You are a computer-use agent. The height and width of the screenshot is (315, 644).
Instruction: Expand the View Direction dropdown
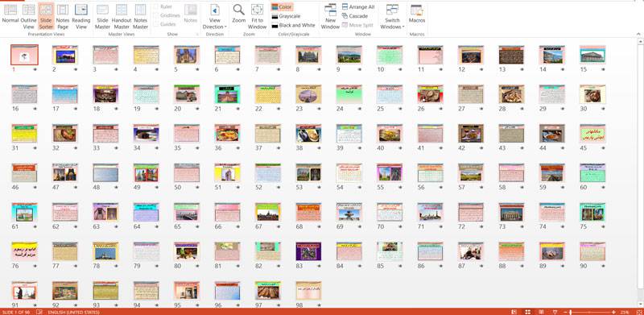pos(215,16)
